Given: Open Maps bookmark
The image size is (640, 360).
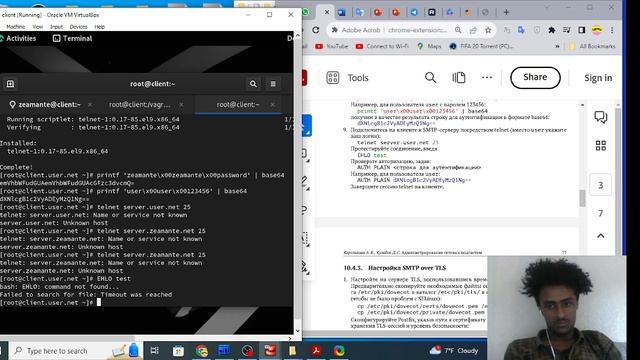Looking at the screenshot, I should (x=429, y=46).
